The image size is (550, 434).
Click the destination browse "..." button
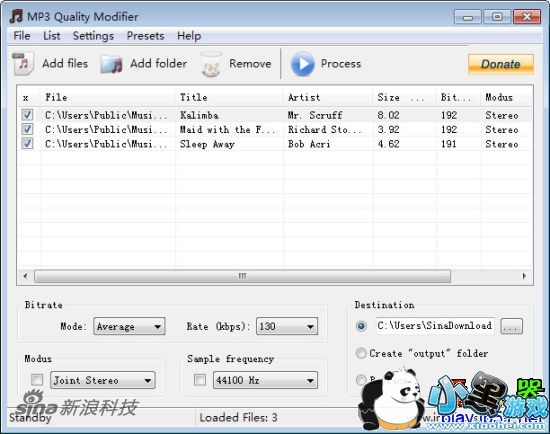[511, 326]
